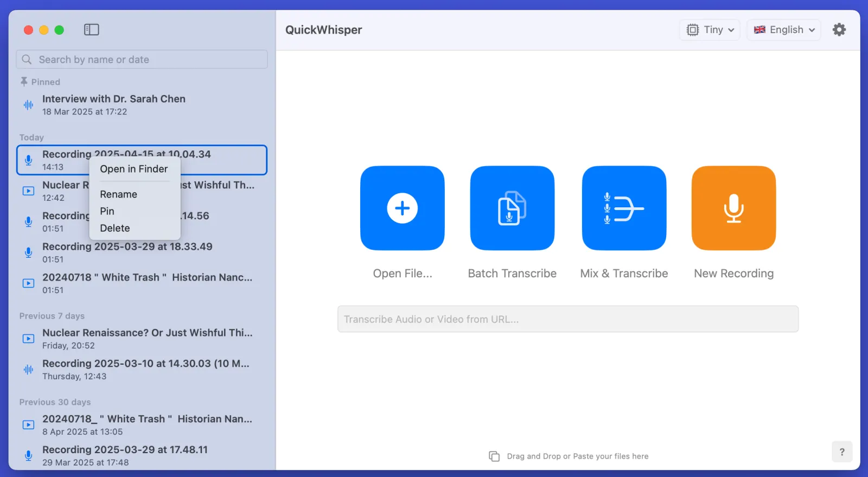Image resolution: width=868 pixels, height=477 pixels.
Task: Click the Search by name or date field
Action: [142, 59]
